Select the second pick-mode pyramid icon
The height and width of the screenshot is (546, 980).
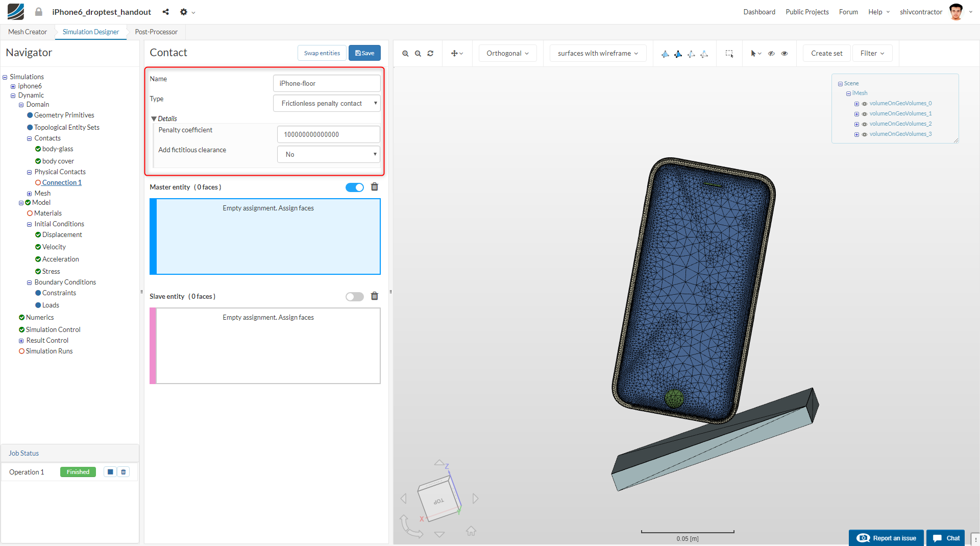[678, 54]
